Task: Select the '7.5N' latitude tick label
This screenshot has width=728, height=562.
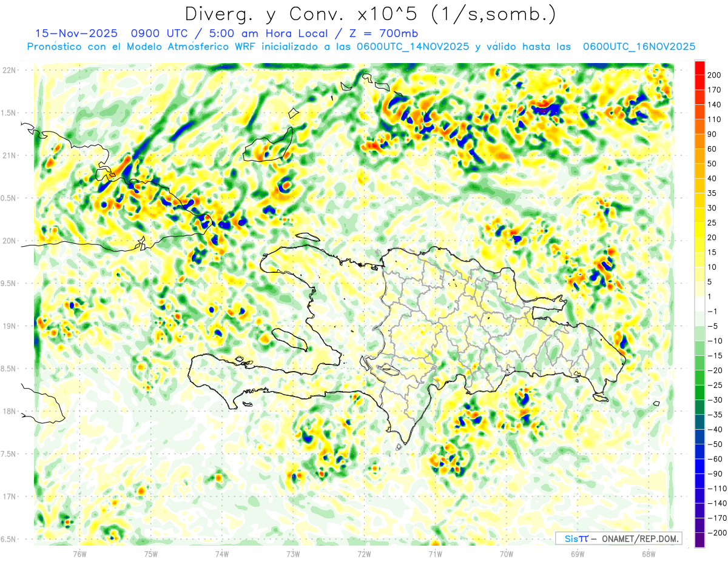Action: (9, 454)
